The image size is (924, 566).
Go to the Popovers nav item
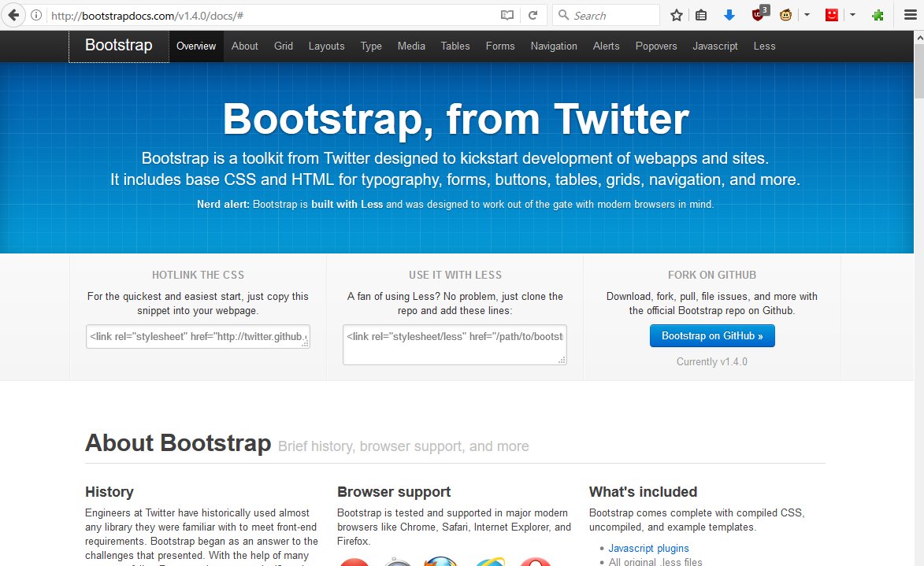[656, 46]
